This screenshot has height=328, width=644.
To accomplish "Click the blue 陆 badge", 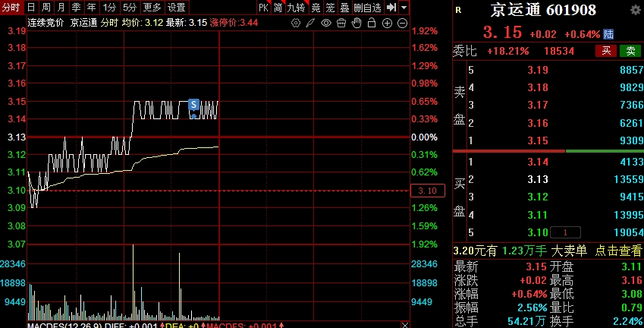I will (x=608, y=34).
